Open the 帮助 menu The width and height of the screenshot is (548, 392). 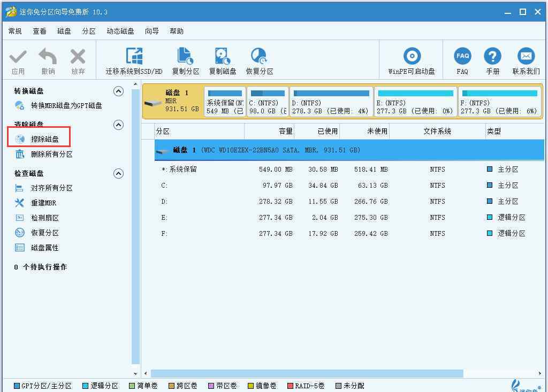(x=177, y=31)
